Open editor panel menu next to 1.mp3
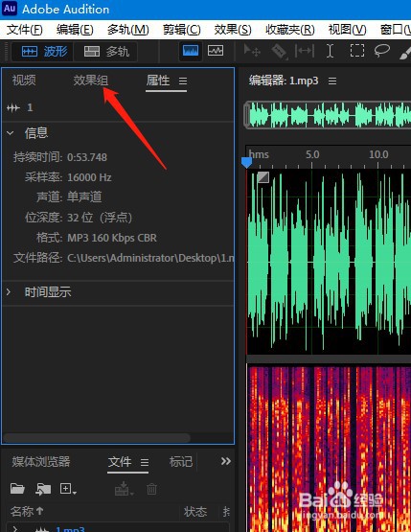 (x=332, y=81)
